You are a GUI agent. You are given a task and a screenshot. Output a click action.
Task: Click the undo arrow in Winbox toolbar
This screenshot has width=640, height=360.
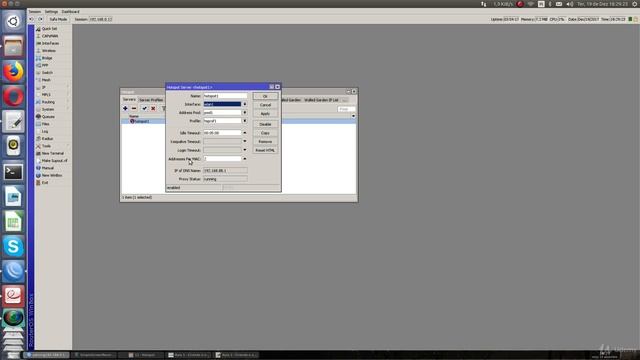coord(31,19)
